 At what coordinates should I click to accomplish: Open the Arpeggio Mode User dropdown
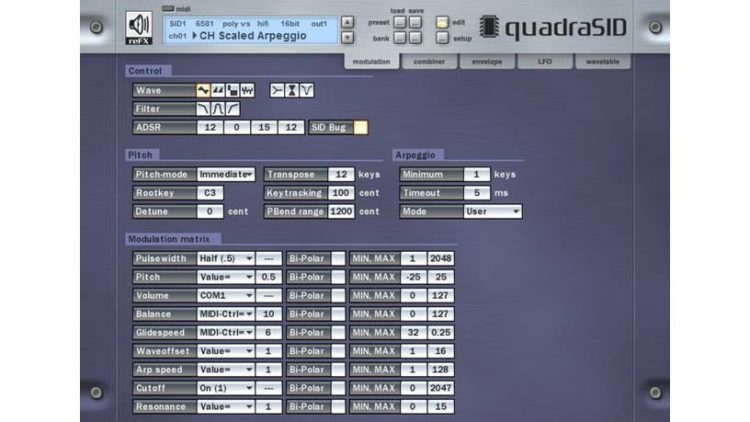492,211
